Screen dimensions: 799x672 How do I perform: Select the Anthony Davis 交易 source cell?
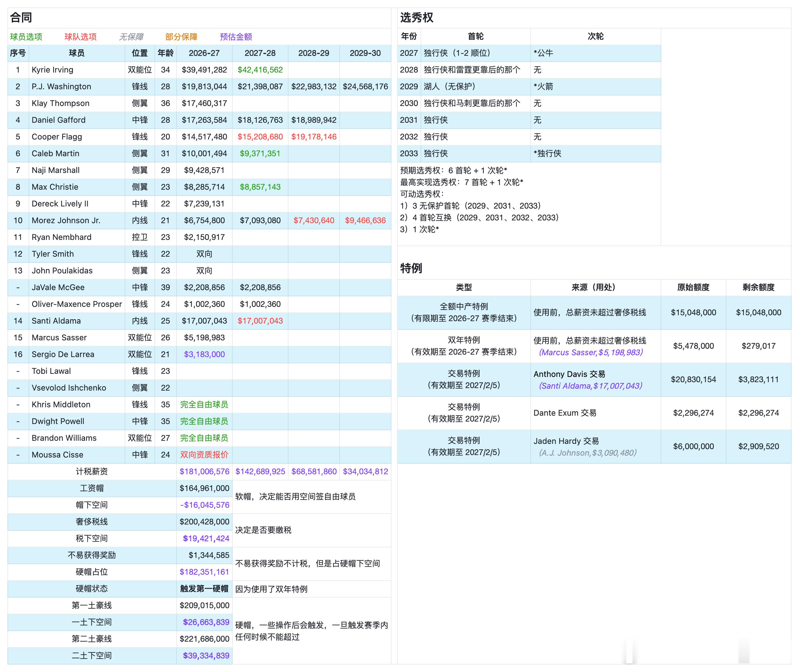pyautogui.click(x=596, y=380)
